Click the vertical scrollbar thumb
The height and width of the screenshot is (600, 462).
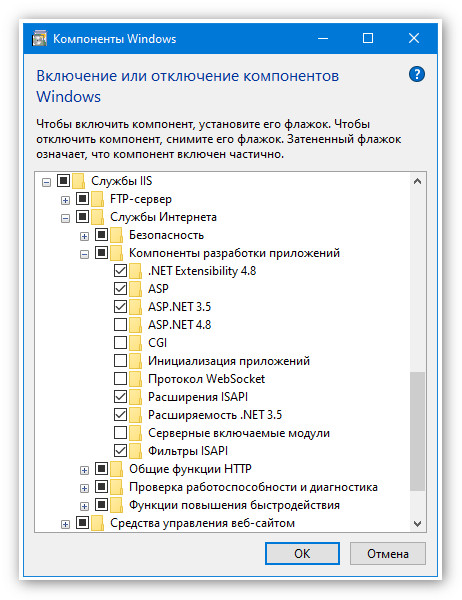pos(417,431)
